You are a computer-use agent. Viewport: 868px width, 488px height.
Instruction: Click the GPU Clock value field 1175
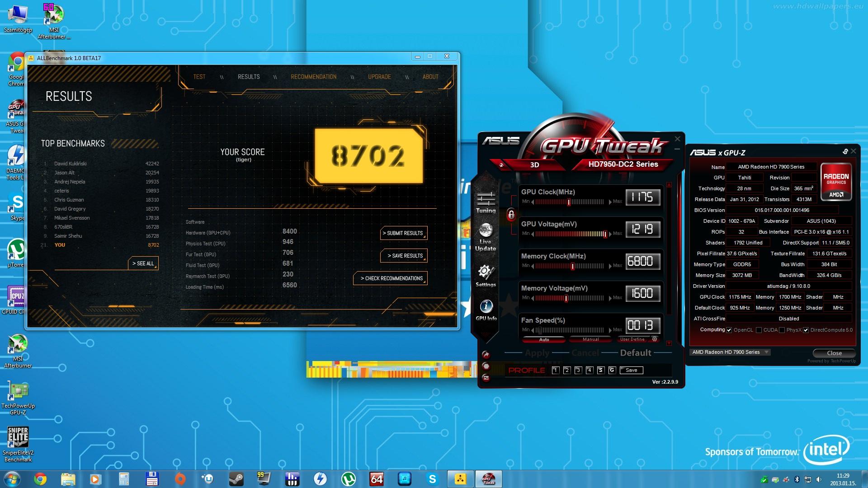(642, 197)
